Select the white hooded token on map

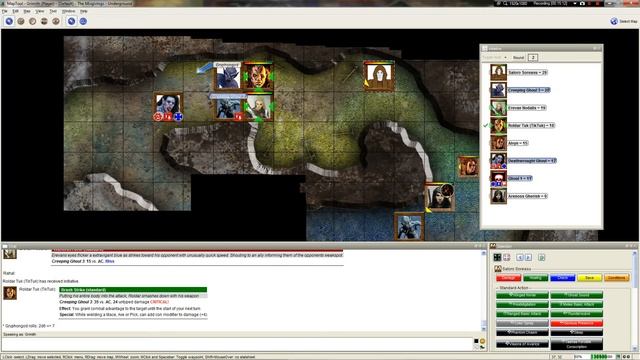click(379, 76)
